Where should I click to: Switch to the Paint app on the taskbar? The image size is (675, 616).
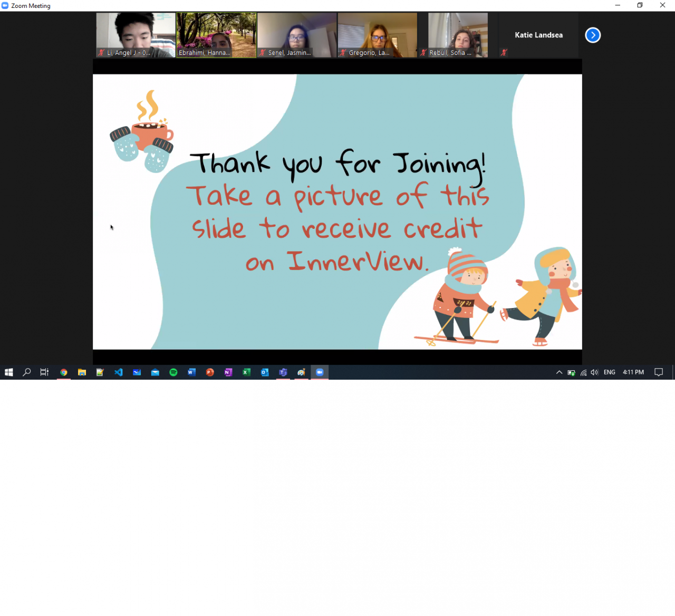pyautogui.click(x=301, y=372)
